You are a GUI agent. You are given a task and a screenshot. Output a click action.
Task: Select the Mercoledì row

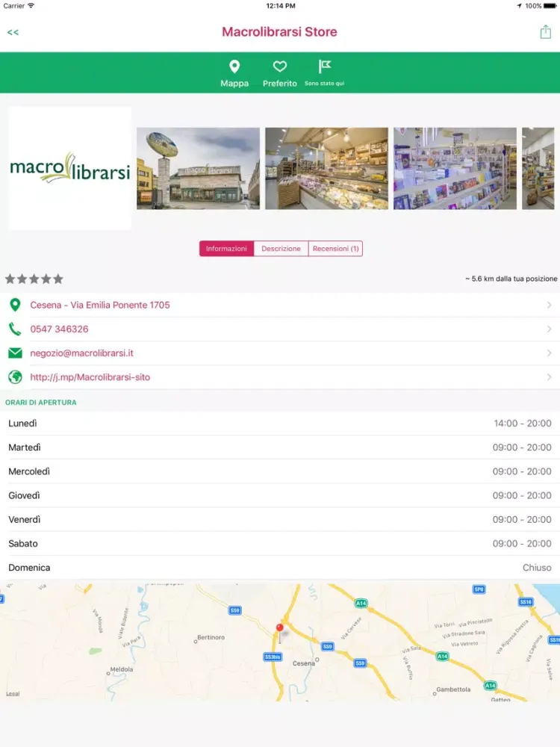[x=280, y=471]
